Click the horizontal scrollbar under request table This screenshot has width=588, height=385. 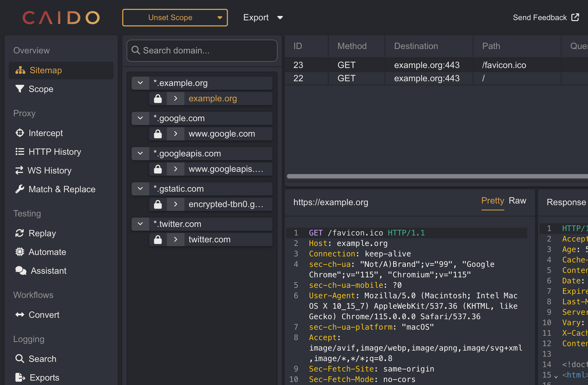pos(437,176)
